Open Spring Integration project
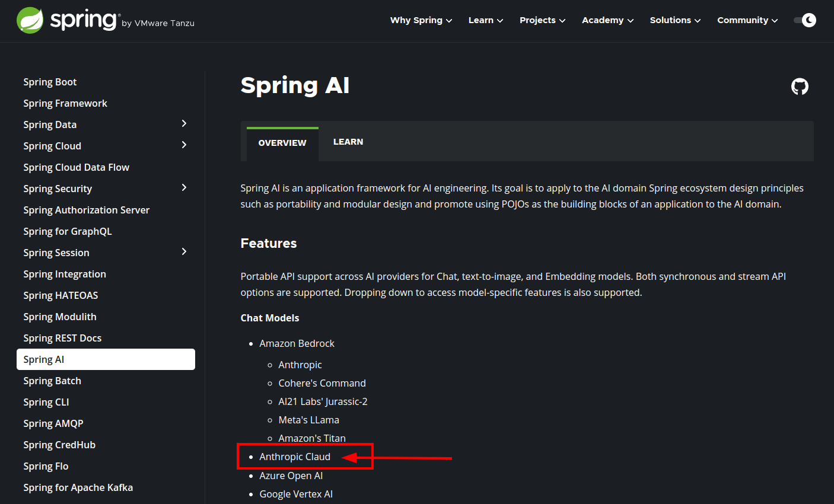This screenshot has width=834, height=504. (x=65, y=274)
